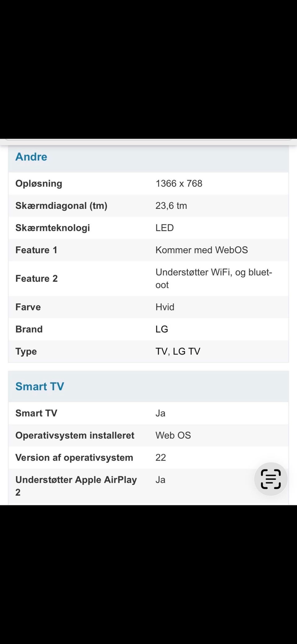The width and height of the screenshot is (297, 644).
Task: Select the 23,6 tm value
Action: point(171,206)
